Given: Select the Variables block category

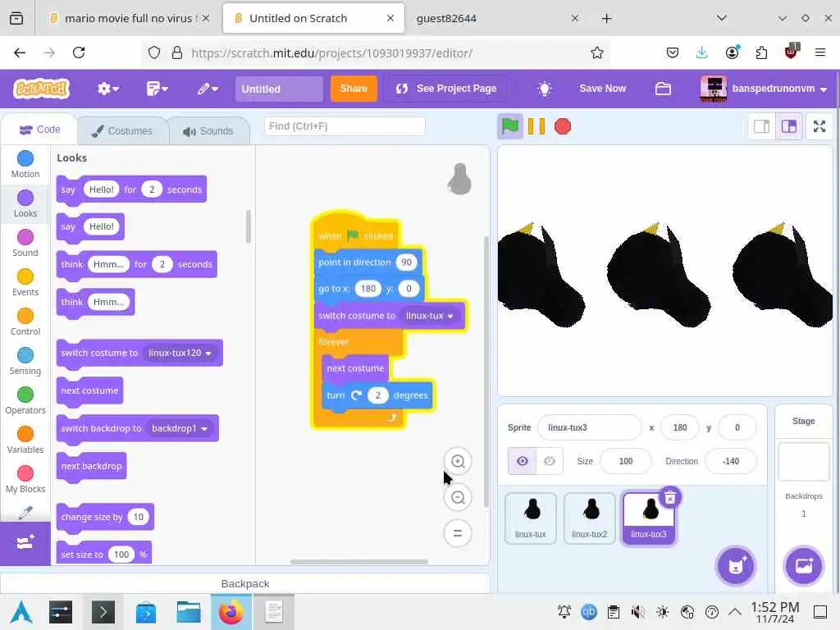Looking at the screenshot, I should tap(25, 441).
